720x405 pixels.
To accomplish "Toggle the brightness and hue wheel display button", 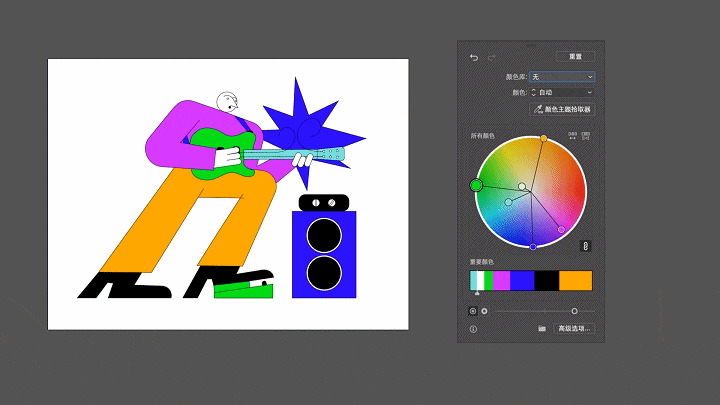I will click(x=485, y=311).
